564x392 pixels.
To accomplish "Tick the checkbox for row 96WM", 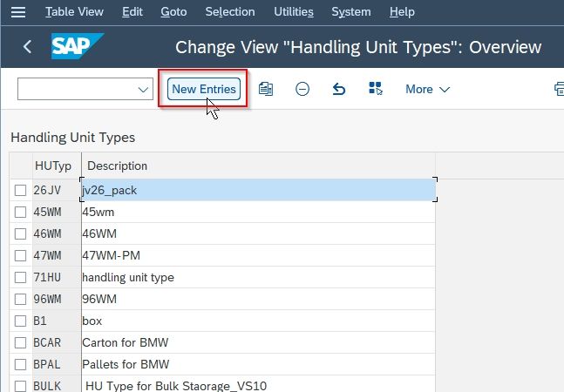I will coord(21,299).
